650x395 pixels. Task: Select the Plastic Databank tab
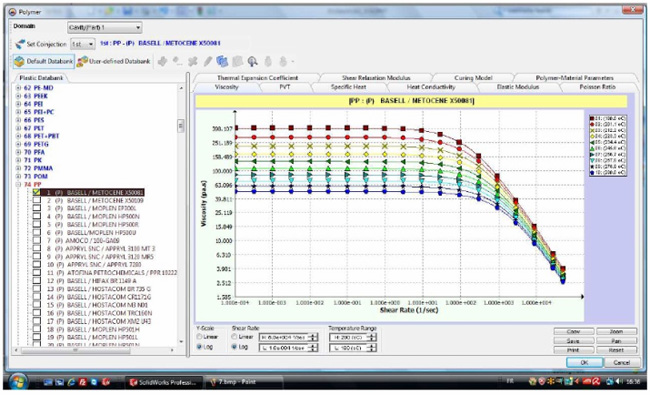coord(41,78)
